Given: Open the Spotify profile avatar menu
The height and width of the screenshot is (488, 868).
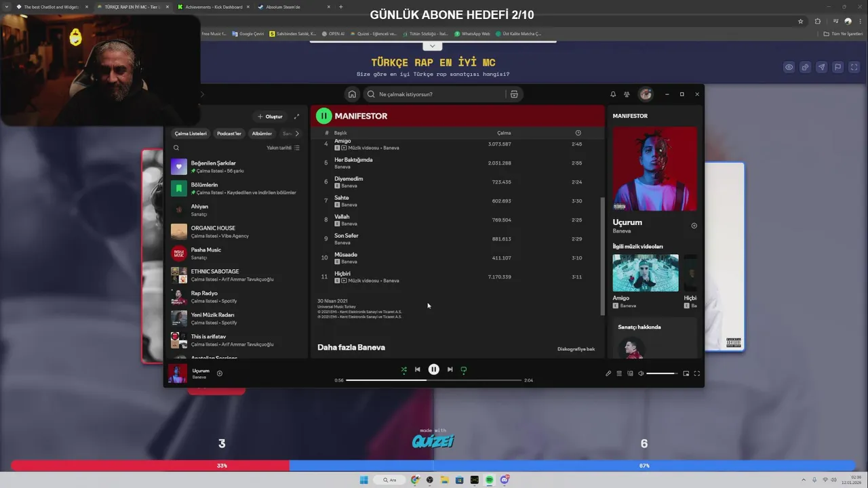Looking at the screenshot, I should coord(646,94).
